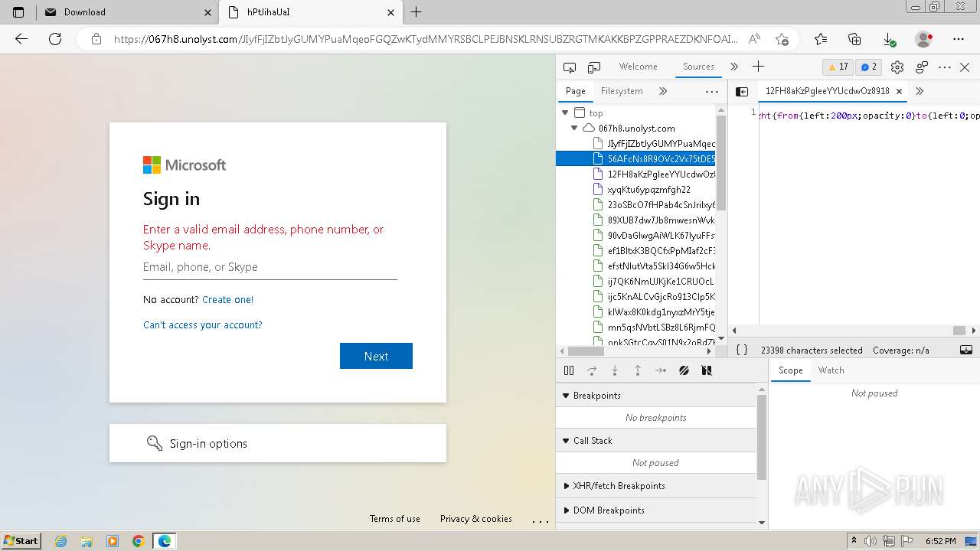Collapse the 067h8.unolyst.com domain node

[x=574, y=128]
